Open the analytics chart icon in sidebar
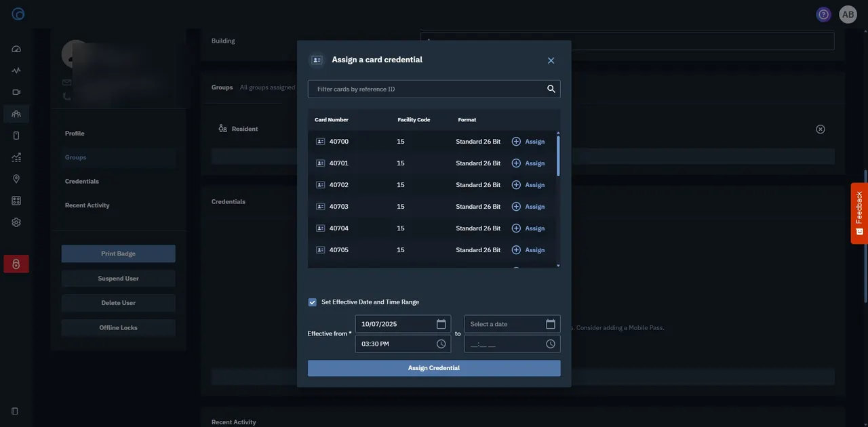The height and width of the screenshot is (427, 868). [x=16, y=157]
